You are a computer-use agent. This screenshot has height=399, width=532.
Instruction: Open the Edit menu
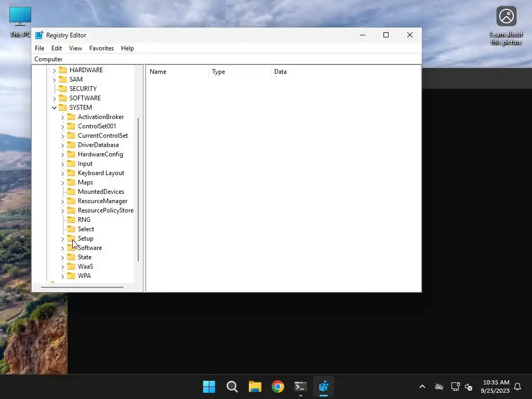56,48
